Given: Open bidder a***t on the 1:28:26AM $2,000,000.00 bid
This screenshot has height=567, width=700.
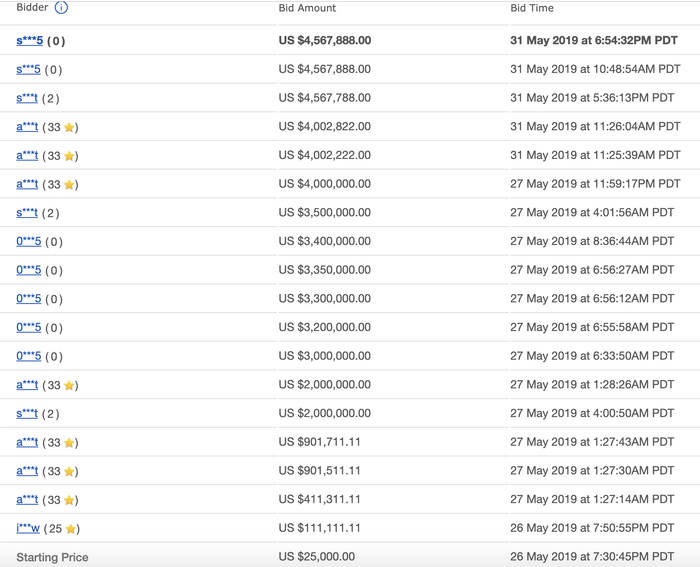Looking at the screenshot, I should 27,385.
